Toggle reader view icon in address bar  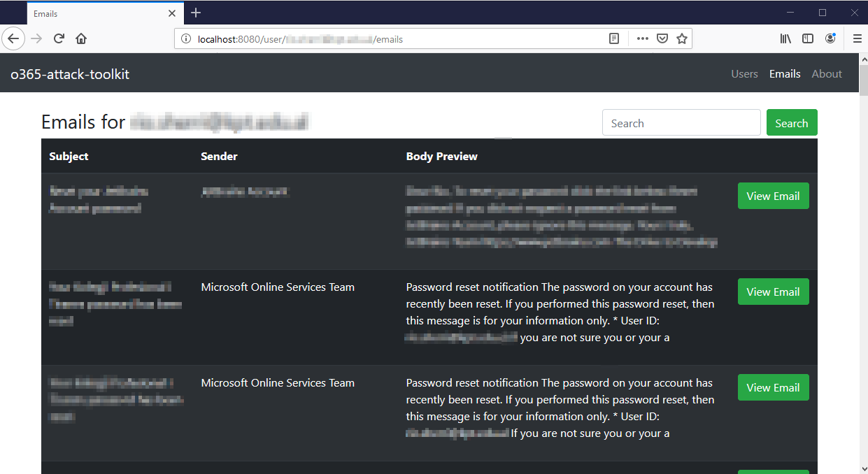[x=614, y=39]
